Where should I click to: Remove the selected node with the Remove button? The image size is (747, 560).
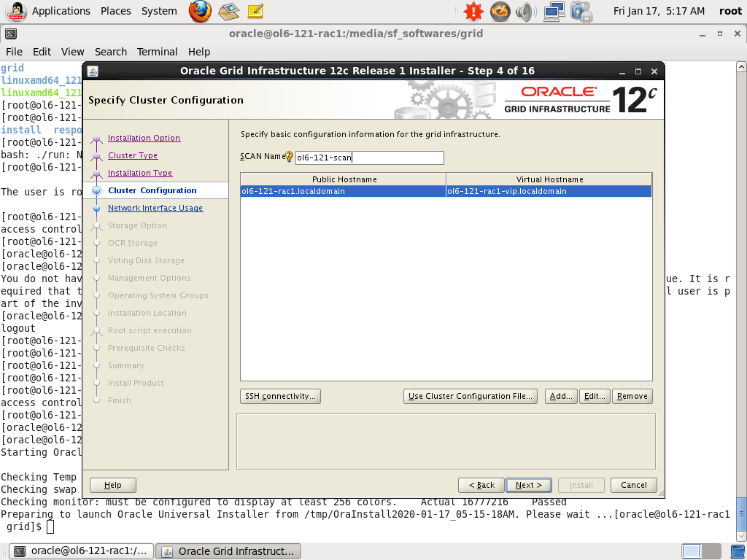click(x=632, y=396)
